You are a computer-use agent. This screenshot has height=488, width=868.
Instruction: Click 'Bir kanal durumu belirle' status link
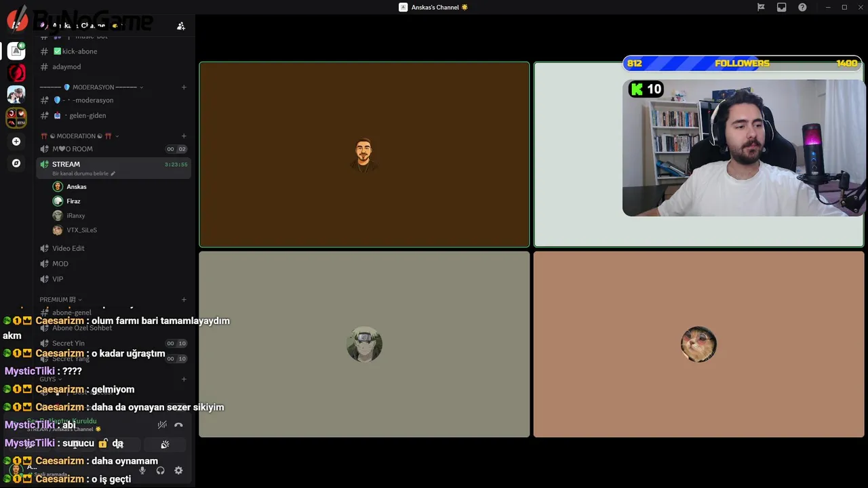pyautogui.click(x=80, y=174)
